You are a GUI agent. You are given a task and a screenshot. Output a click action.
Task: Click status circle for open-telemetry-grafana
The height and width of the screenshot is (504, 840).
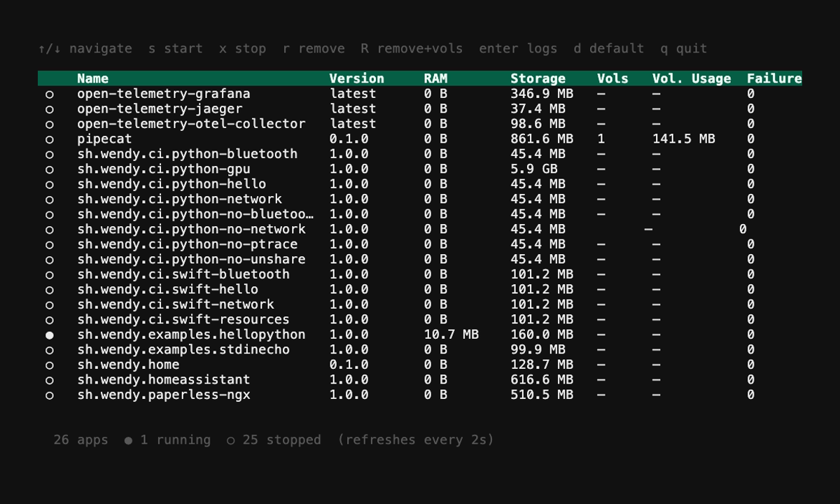pos(50,94)
